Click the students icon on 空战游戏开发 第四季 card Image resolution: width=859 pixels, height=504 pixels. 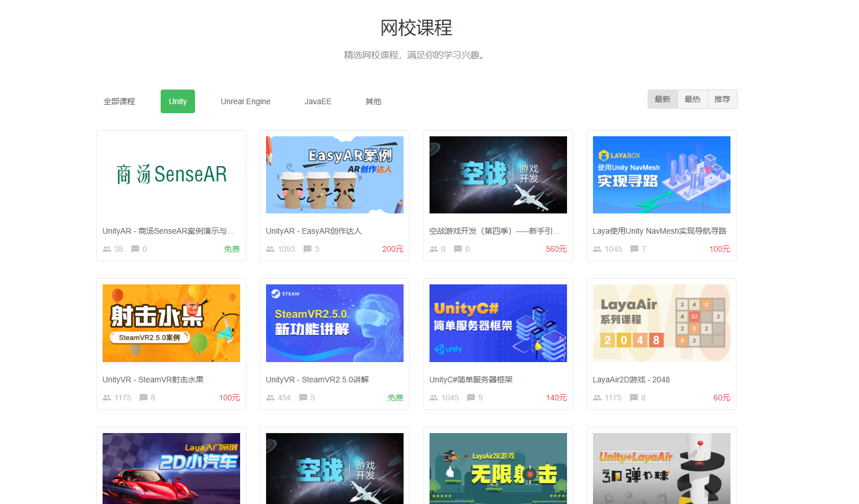click(x=434, y=249)
